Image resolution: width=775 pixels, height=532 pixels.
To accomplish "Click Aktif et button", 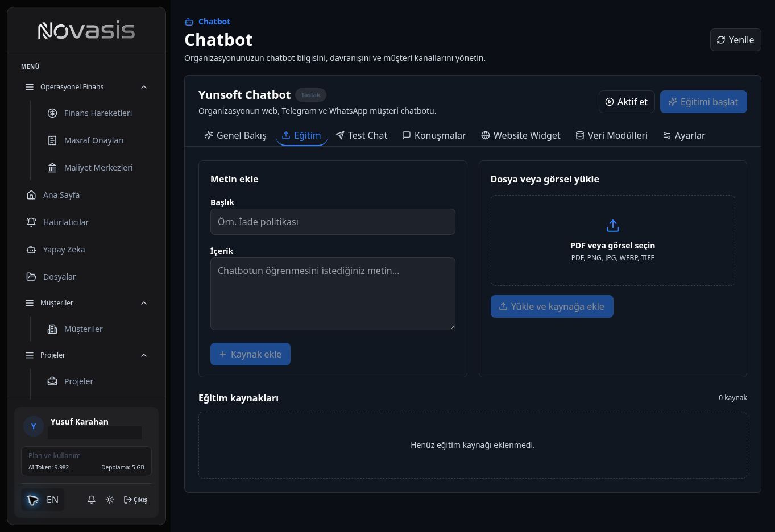I will point(627,102).
